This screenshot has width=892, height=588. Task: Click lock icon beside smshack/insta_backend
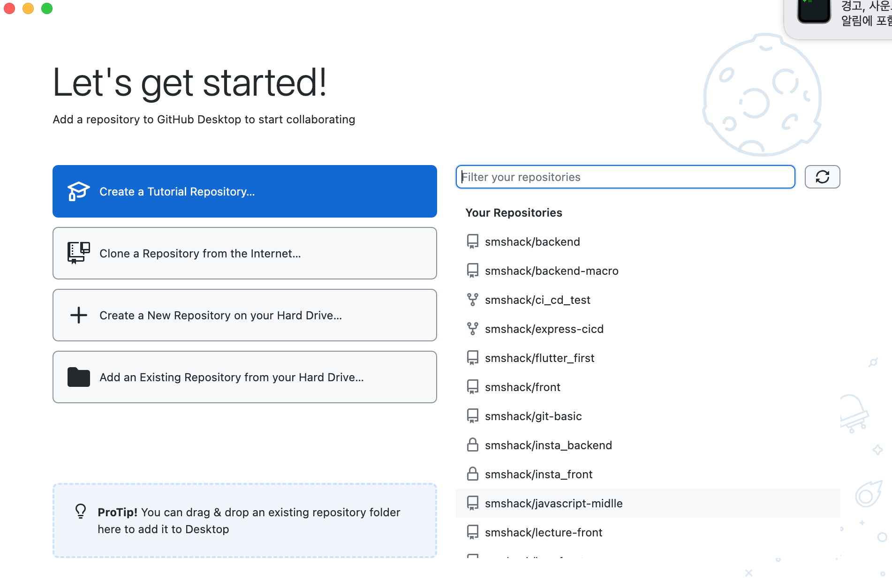click(473, 445)
